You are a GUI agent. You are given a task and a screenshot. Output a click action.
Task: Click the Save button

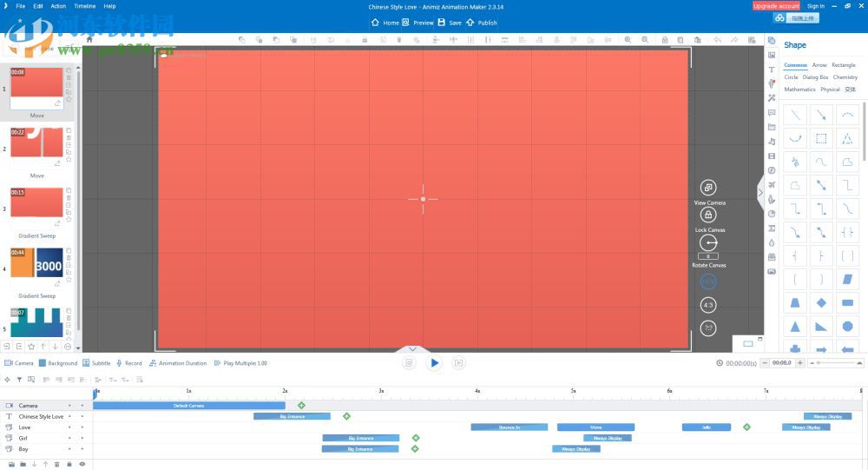click(x=450, y=23)
